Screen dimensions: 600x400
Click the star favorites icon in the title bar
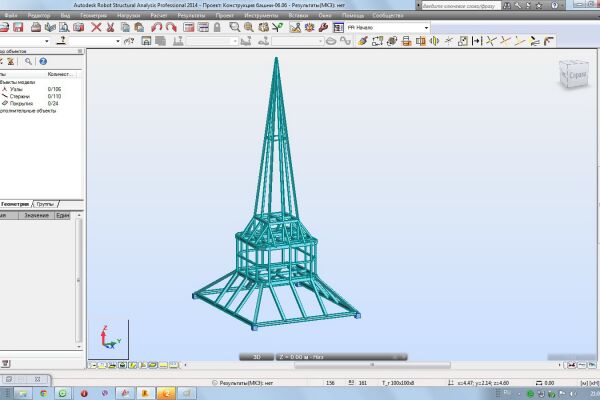(539, 5)
